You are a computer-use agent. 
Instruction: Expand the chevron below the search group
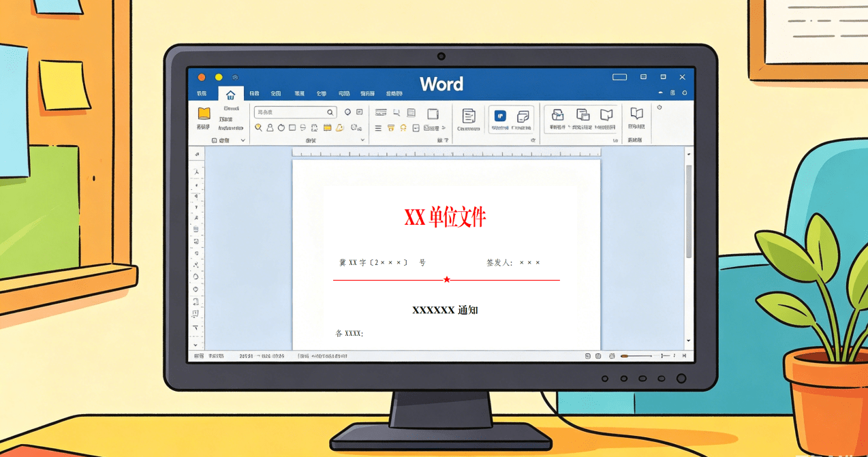pyautogui.click(x=362, y=140)
